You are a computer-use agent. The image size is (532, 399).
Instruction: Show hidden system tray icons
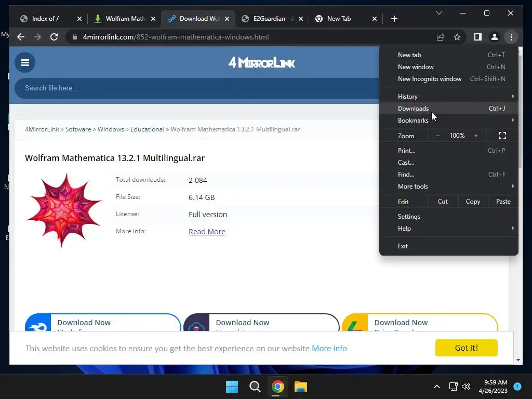437,387
